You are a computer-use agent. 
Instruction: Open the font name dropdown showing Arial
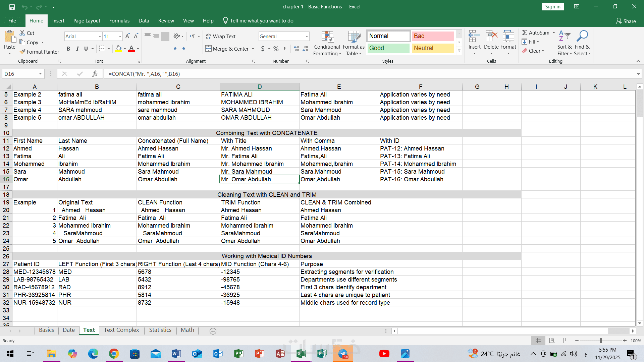tap(100, 36)
